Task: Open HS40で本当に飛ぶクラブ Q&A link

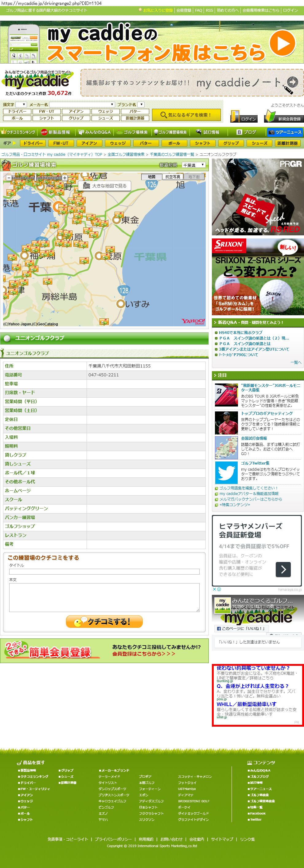Action: point(240,332)
